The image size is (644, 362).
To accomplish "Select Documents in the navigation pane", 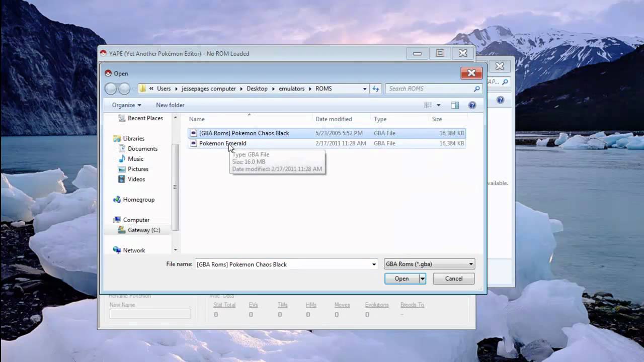I will click(x=142, y=149).
